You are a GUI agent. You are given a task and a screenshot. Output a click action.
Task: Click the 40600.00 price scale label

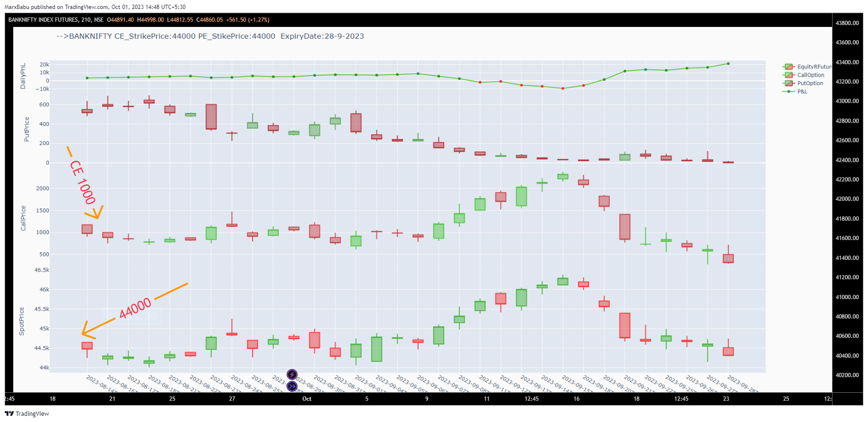coord(847,336)
